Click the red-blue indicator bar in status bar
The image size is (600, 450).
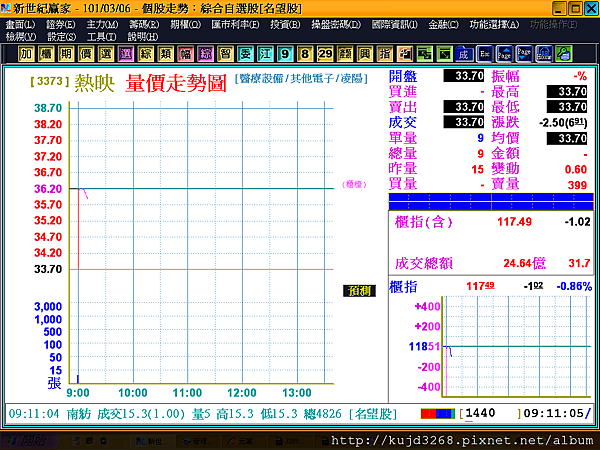click(x=438, y=414)
